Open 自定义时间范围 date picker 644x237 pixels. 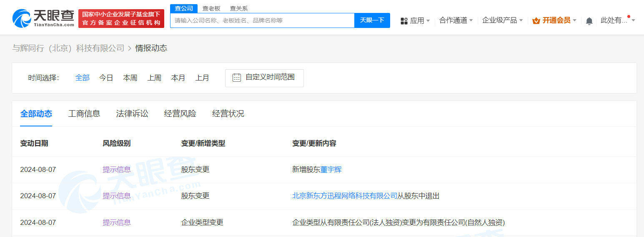(x=264, y=78)
